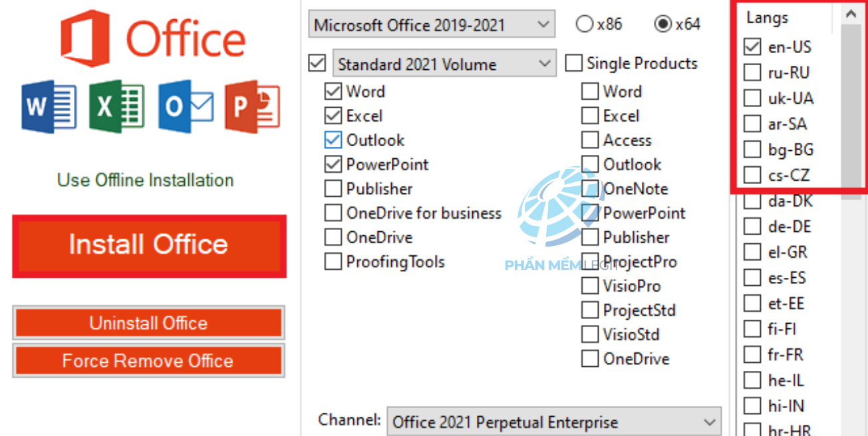This screenshot has height=436, width=868.
Task: Expand the Standard 2021 Volume dropdown
Action: point(444,64)
